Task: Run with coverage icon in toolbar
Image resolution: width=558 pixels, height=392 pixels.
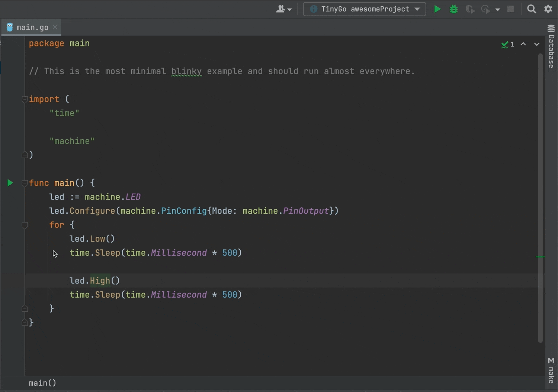Action: click(x=470, y=9)
